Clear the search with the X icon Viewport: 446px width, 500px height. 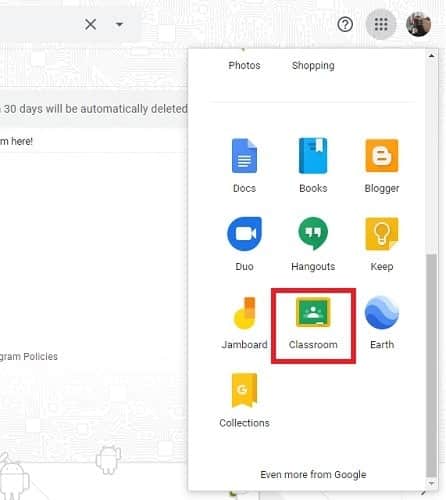pos(90,24)
